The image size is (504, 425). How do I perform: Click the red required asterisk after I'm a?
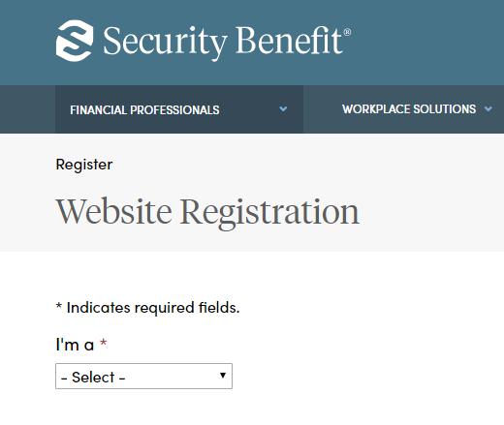pos(103,342)
